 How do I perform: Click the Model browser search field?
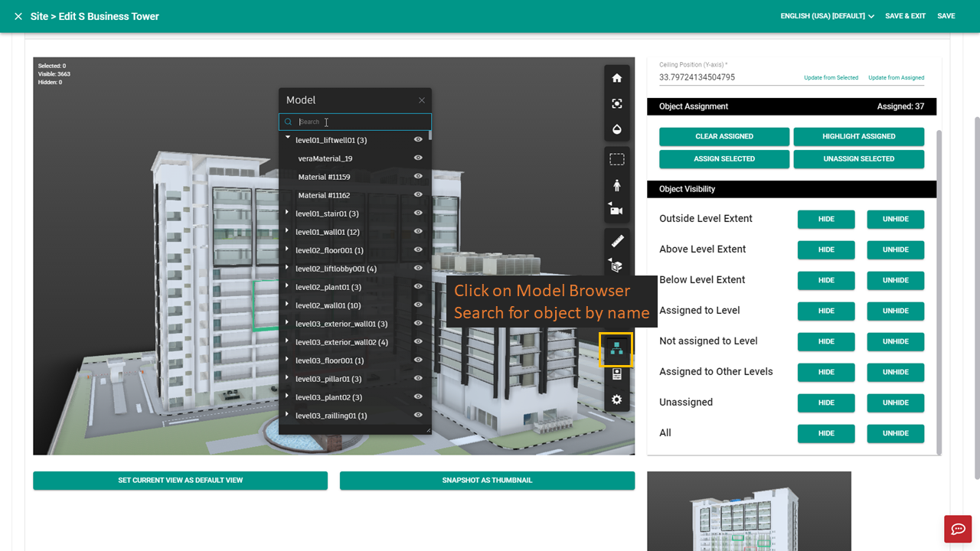355,122
